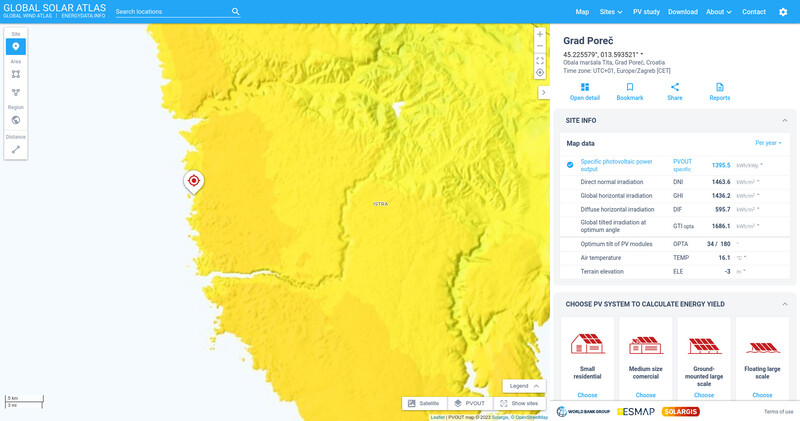The image size is (800, 421).
Task: Switch to Satellite map view
Action: (x=423, y=403)
